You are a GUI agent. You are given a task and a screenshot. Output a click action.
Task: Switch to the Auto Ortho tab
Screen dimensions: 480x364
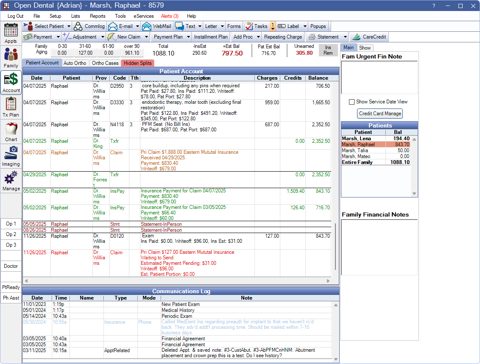(x=75, y=63)
